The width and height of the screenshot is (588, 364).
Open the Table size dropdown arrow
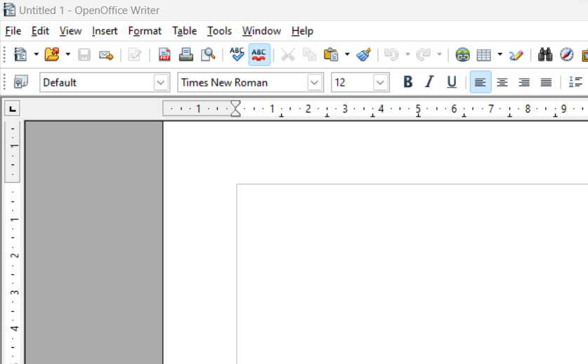(500, 55)
